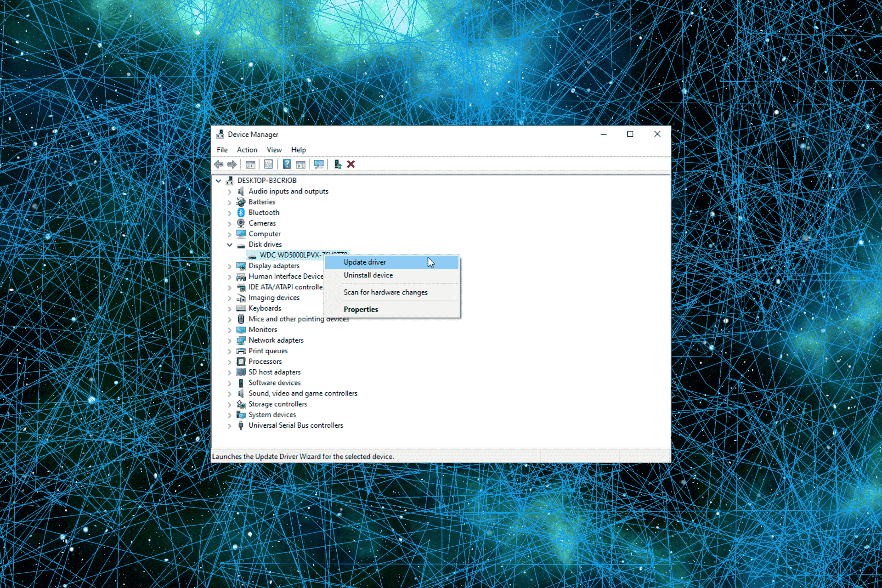
Task: Click the status bar text at window bottom
Action: coord(303,456)
